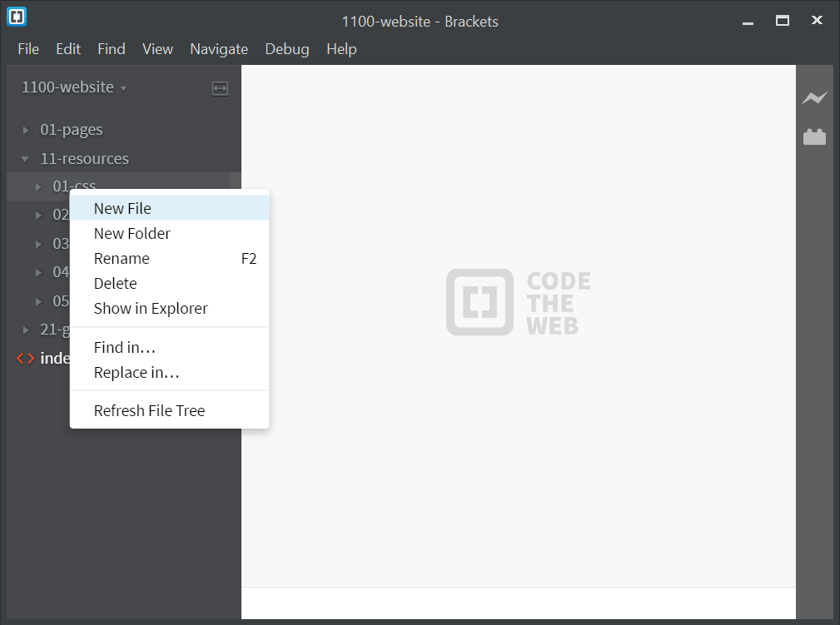Open the Extension Manager brick icon

(x=814, y=137)
